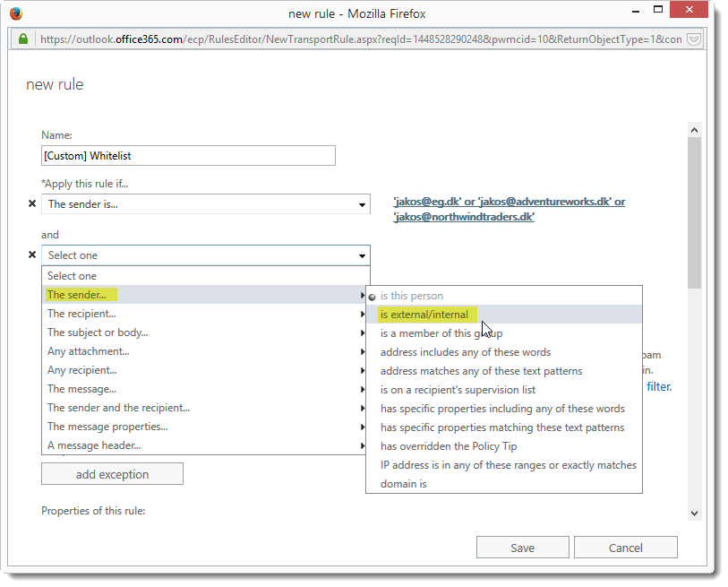Screen dimensions: 728x587
Task: Choose 'IP address is in any of these ranges'
Action: tap(504, 465)
